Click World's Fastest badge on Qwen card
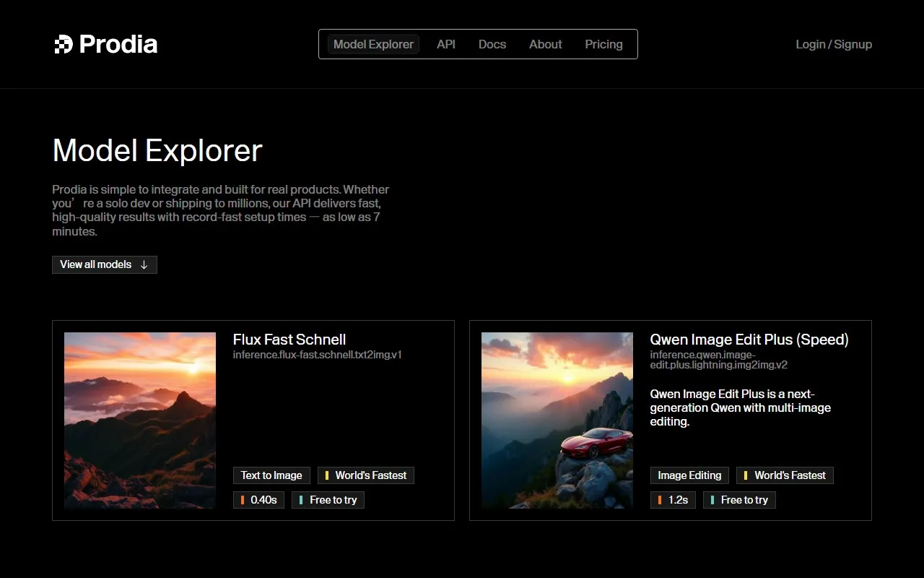 coord(785,475)
